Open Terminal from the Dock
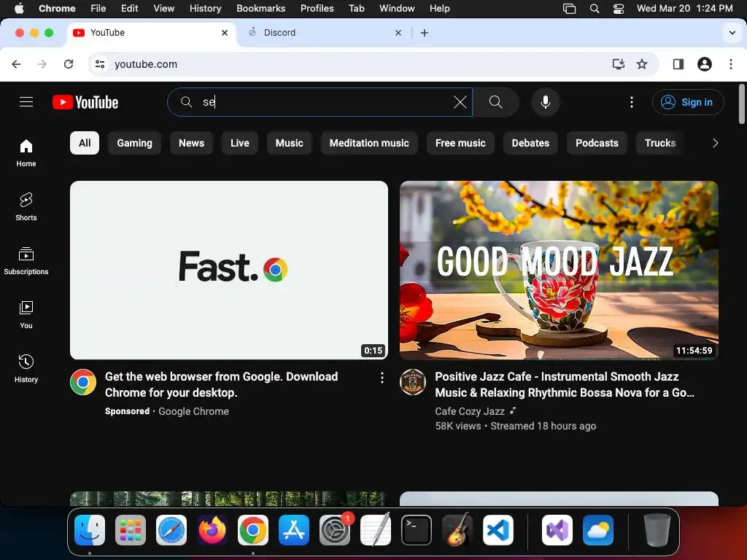This screenshot has height=560, width=747. coord(417,529)
